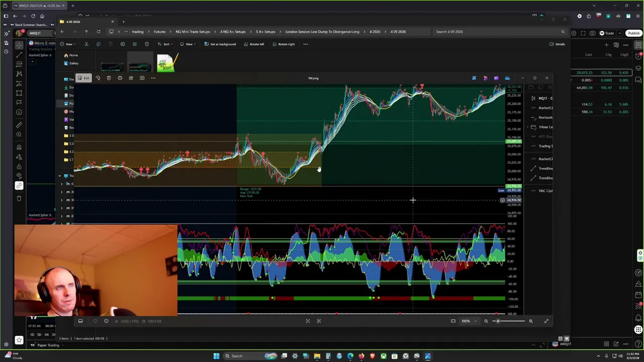Open the Photos toolbar overflow menu
The width and height of the screenshot is (644, 362).
pyautogui.click(x=153, y=78)
